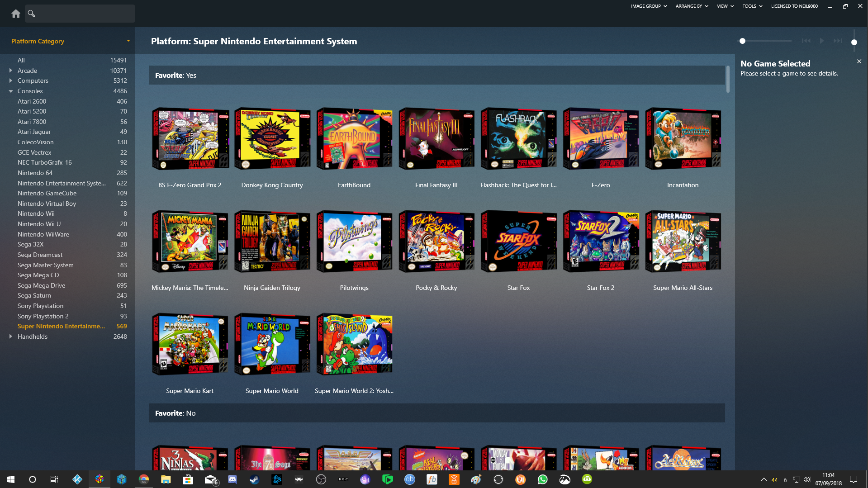Select Flashback game cover

tap(518, 139)
